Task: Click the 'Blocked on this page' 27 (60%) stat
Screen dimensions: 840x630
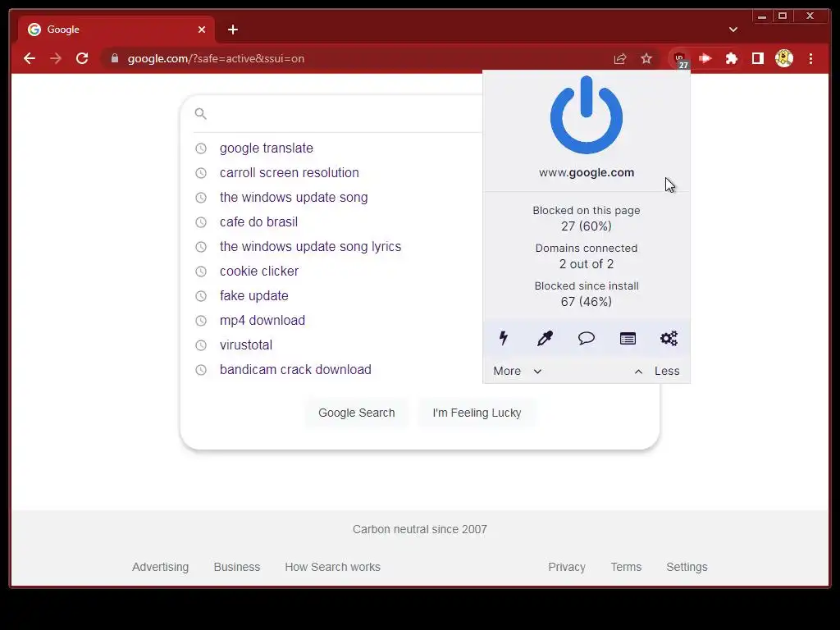Action: (x=586, y=218)
